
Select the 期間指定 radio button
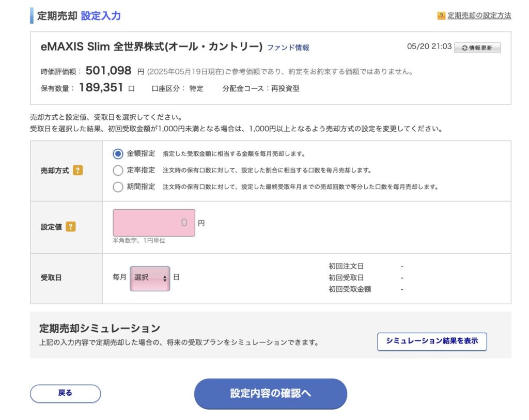click(118, 186)
